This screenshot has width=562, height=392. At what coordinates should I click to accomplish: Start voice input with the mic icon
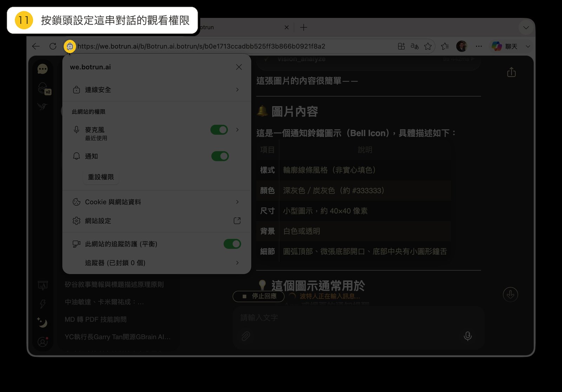coord(468,336)
